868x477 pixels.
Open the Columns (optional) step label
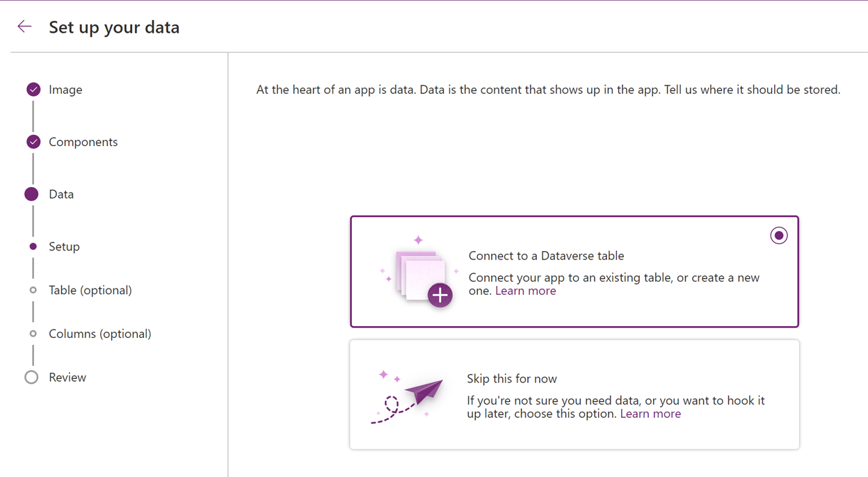pyautogui.click(x=100, y=334)
